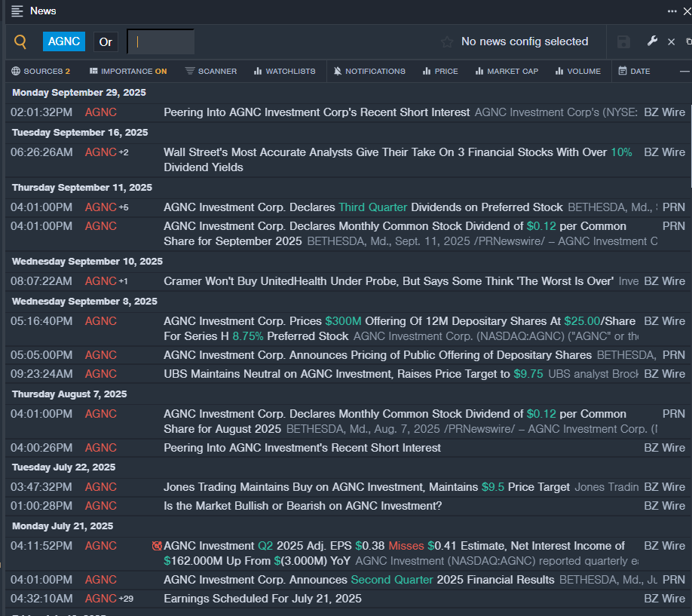Toggle the Or search operator
692x616 pixels.
[106, 42]
